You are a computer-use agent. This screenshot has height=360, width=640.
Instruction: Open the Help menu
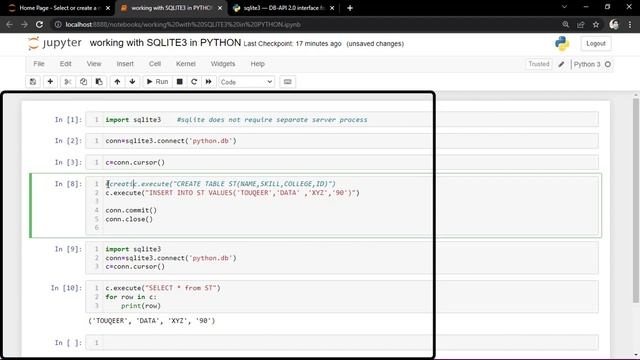click(x=258, y=64)
